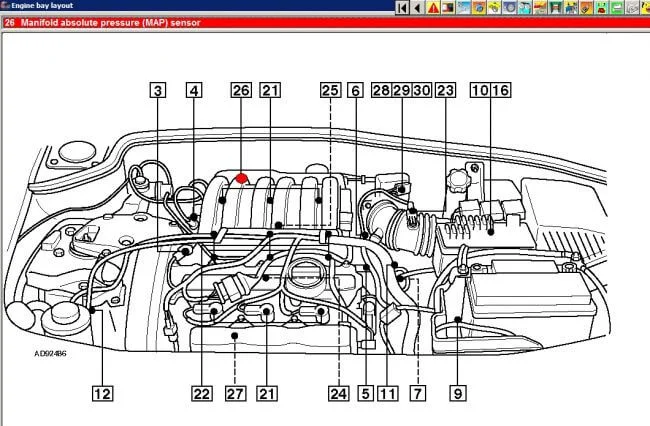This screenshot has width=650, height=426.
Task: Click the previous page arrow icon
Action: pos(416,8)
